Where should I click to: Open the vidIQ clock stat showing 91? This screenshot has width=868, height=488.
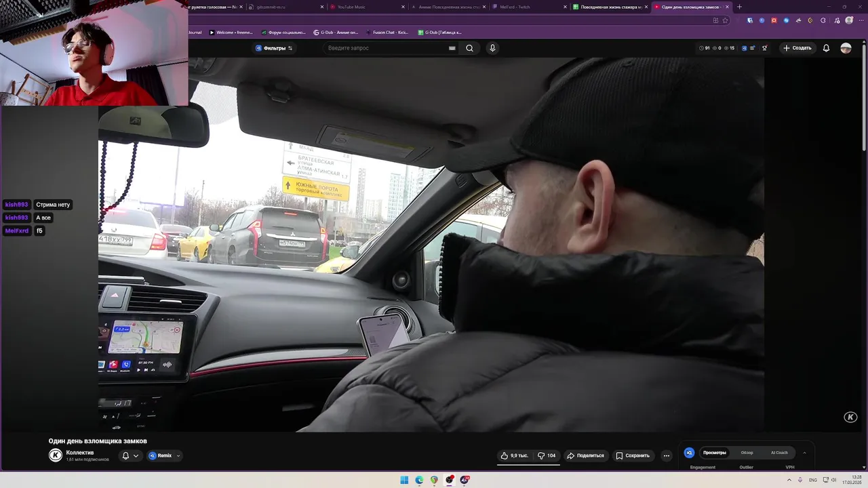pos(704,48)
